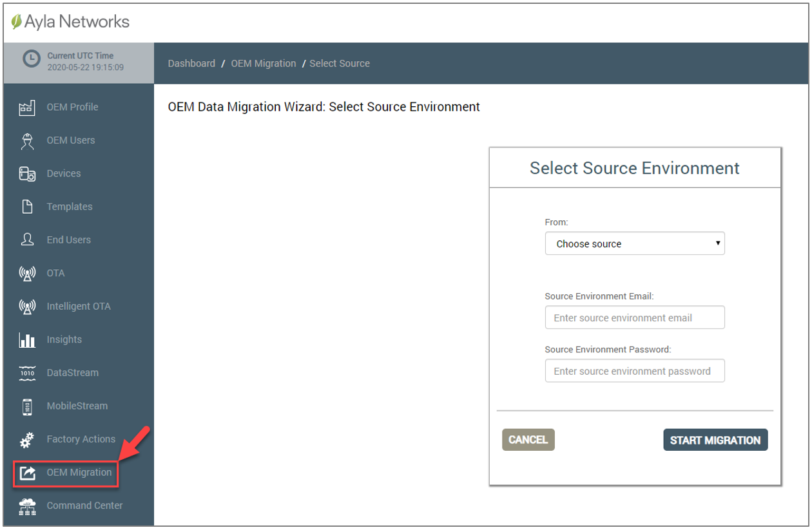The height and width of the screenshot is (530, 812).
Task: Click the Command Center cloud network icon
Action: [x=27, y=506]
